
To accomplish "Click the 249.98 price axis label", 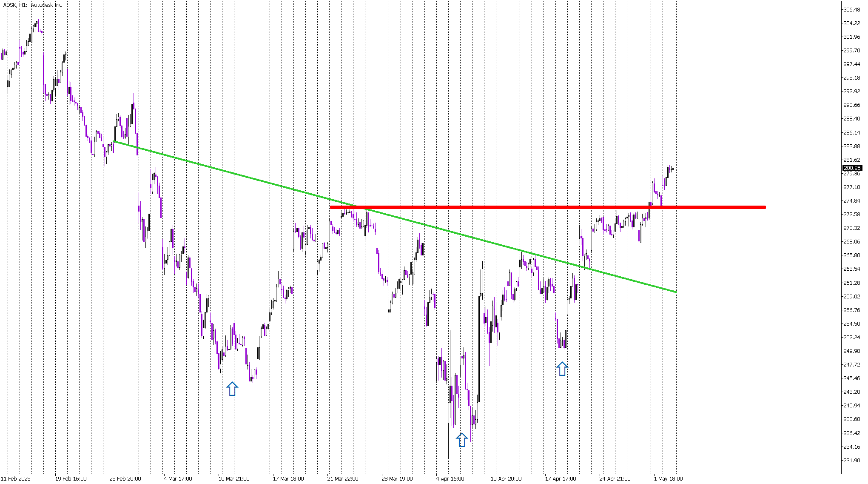I will point(852,351).
